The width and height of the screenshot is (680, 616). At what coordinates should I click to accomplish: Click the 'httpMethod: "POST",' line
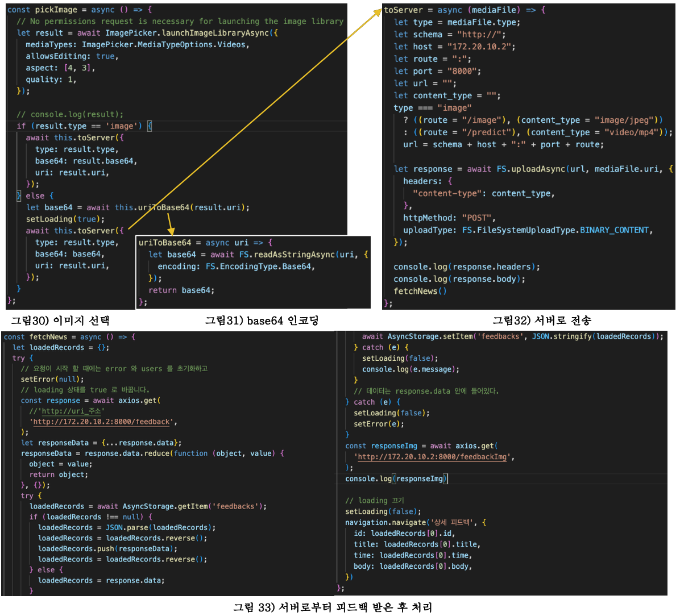(449, 218)
